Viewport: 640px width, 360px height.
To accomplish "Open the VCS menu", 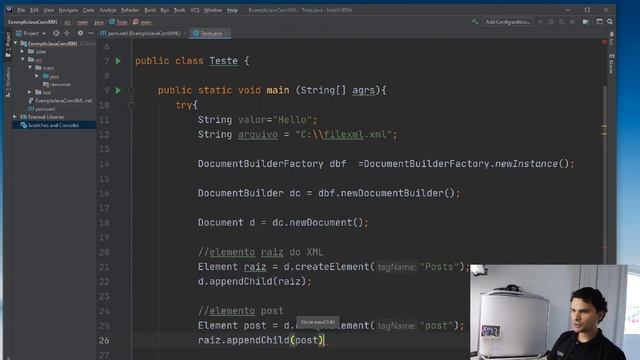I will [195, 10].
